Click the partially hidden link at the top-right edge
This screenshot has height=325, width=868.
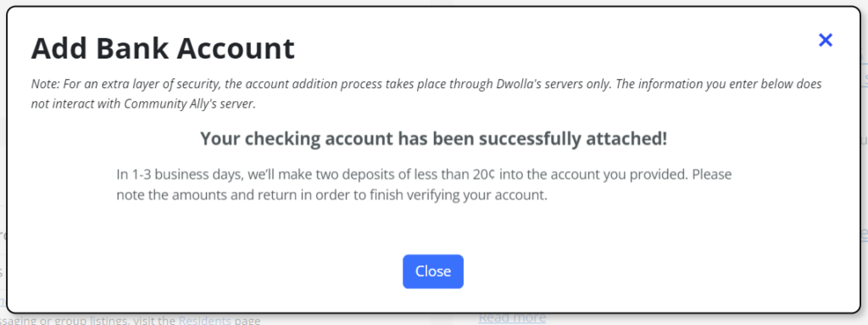tap(865, 78)
